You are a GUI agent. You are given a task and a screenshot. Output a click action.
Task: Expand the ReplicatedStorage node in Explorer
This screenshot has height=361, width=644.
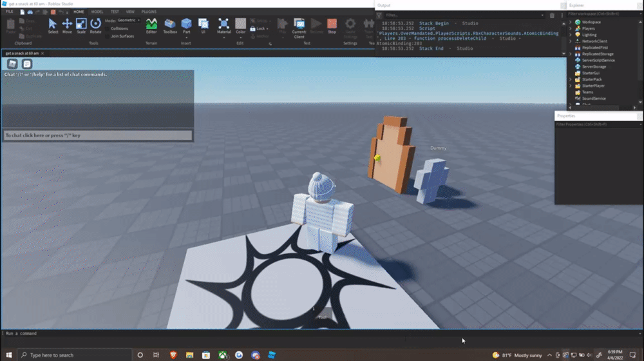(571, 54)
